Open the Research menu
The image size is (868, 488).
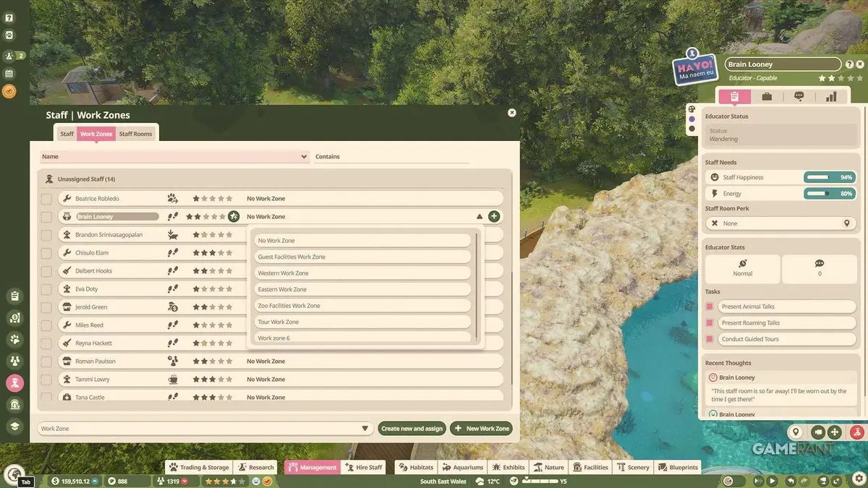256,467
